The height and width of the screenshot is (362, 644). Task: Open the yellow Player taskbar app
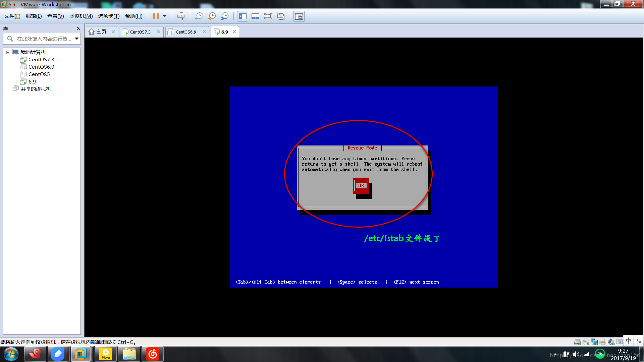point(106,354)
